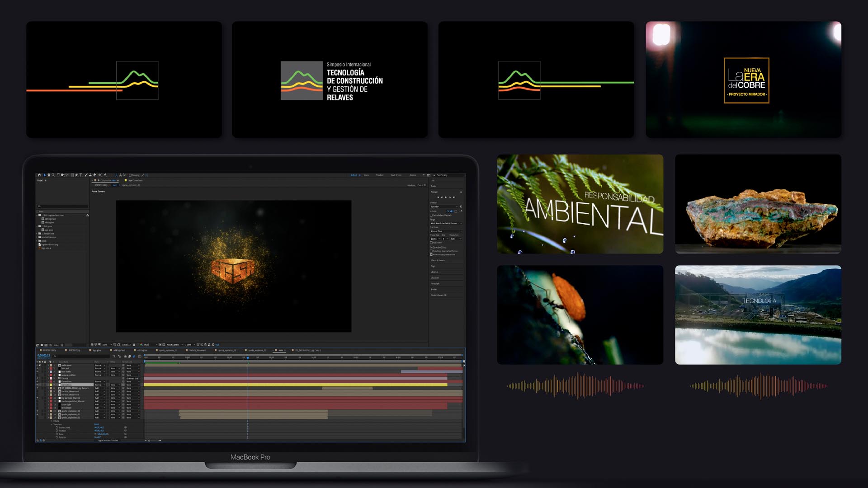Click the blue current-time indicator in timeline
This screenshot has height=488, width=868.
(248, 357)
